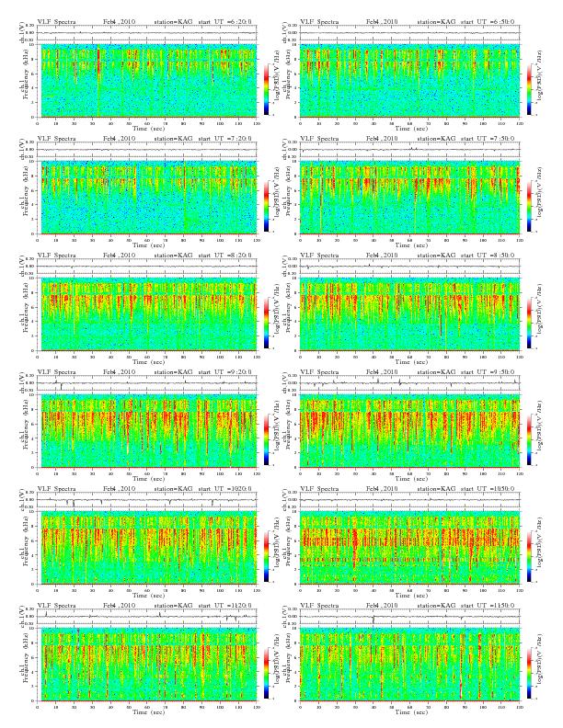The image size is (563, 728).
Task: Select 'Time (sec)' axis label below 10:20:0 plot
Action: [149, 596]
